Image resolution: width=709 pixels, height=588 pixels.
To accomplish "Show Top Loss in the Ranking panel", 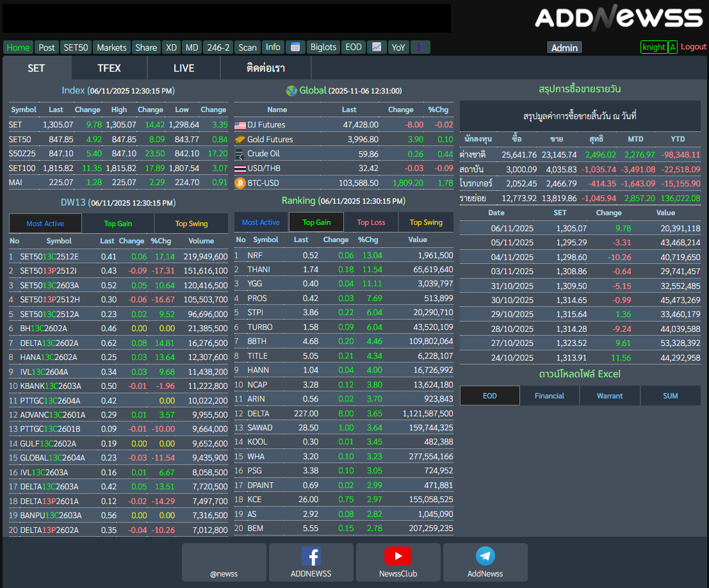I will pyautogui.click(x=371, y=222).
